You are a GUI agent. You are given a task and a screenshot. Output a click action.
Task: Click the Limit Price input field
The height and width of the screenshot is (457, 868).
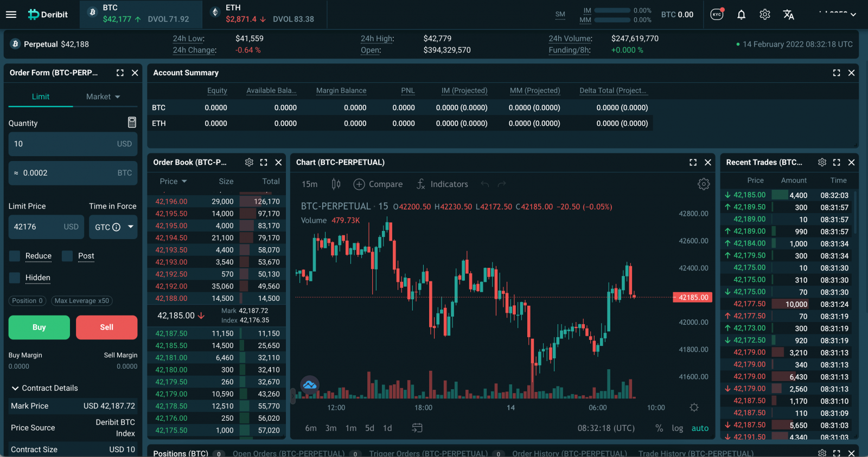pos(38,227)
